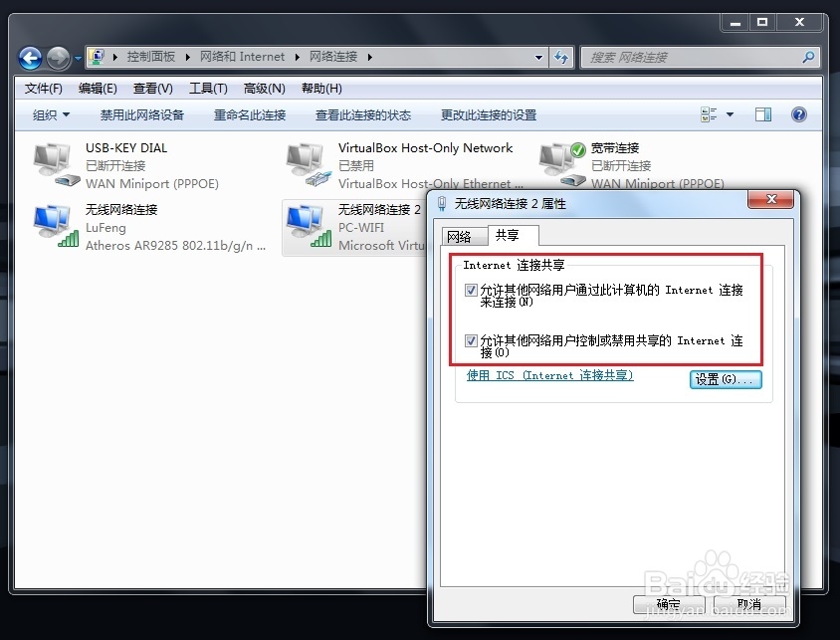Select the 无线网络连接 LuFeng icon
This screenshot has width=840, height=640.
point(55,226)
